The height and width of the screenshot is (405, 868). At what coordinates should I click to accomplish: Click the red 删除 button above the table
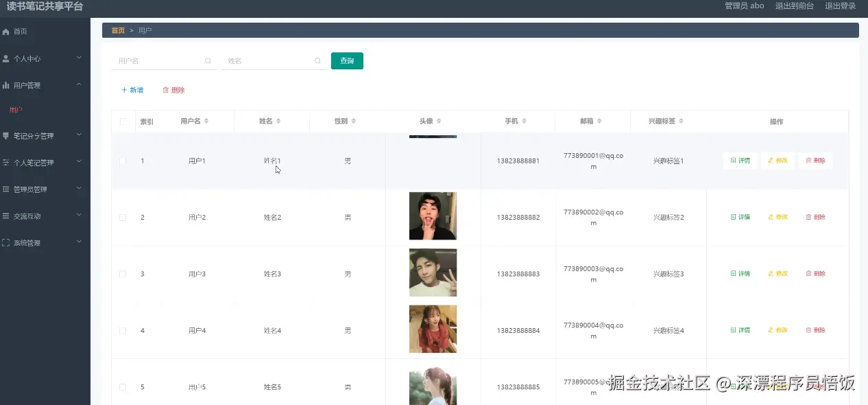tap(173, 90)
